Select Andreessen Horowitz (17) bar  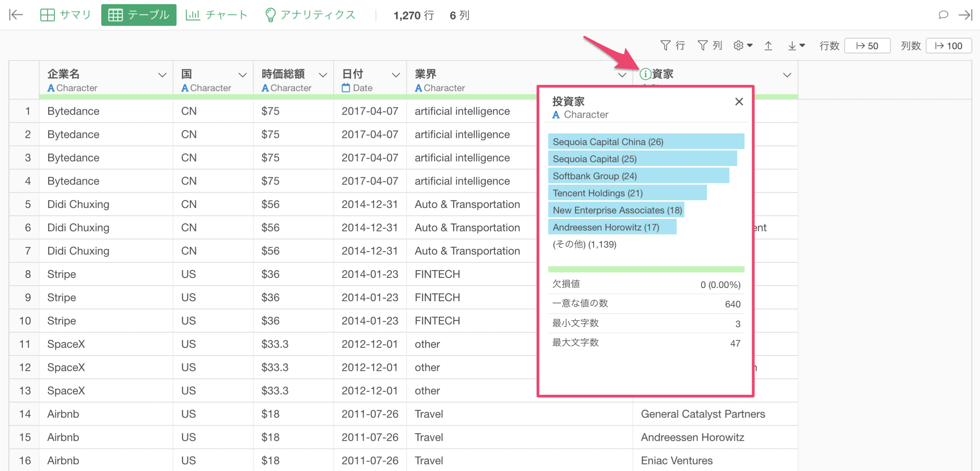pyautogui.click(x=612, y=227)
